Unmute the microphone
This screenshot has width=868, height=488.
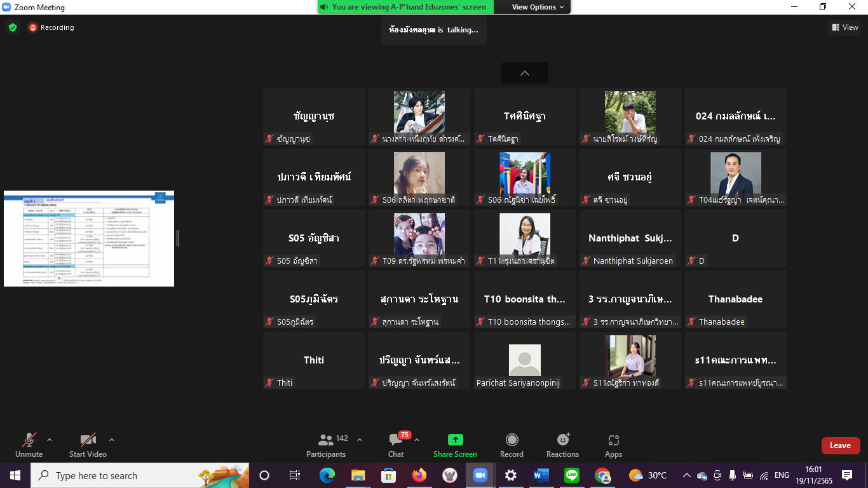(29, 444)
